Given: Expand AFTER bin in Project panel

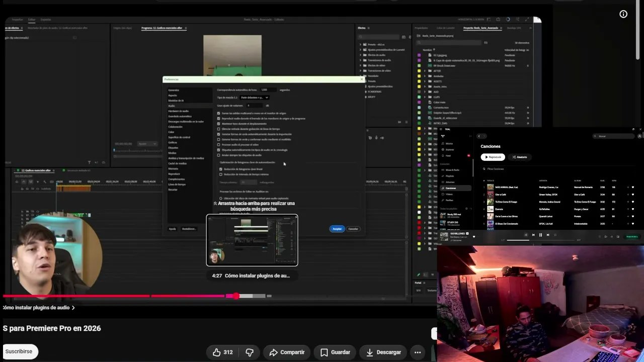Looking at the screenshot, I should 425,71.
